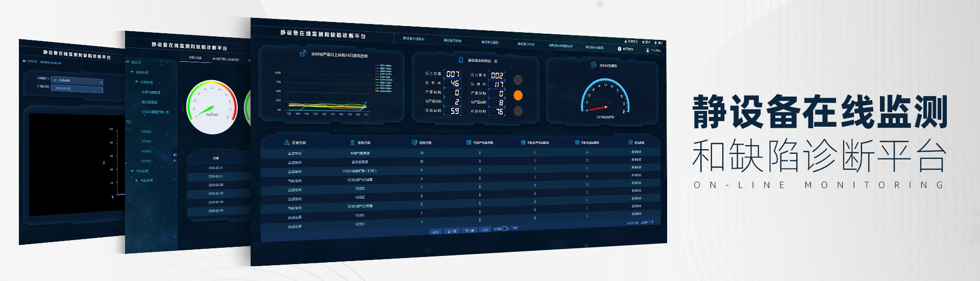The width and height of the screenshot is (980, 281).
Task: Click the top gray indicator light
Action: (x=518, y=80)
